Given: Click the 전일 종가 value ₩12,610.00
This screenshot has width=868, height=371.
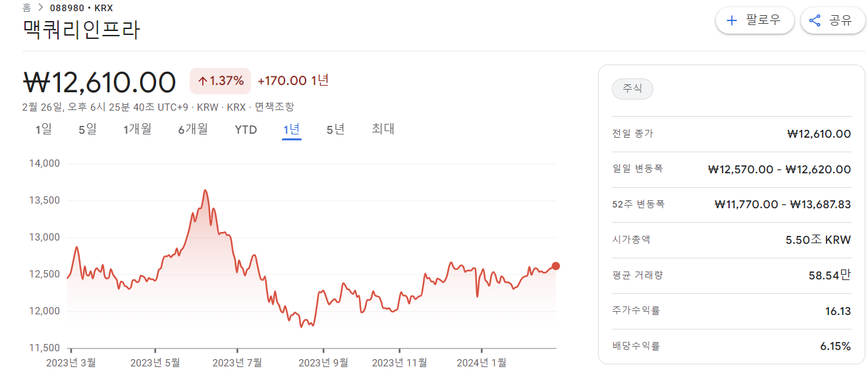Looking at the screenshot, I should coord(819,134).
